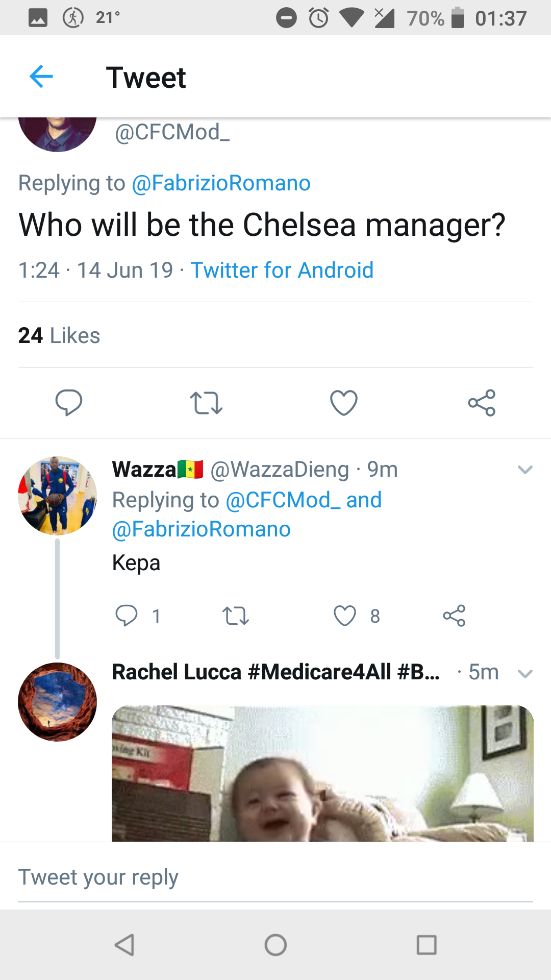Open Android recent apps square button
The image size is (551, 980).
pyautogui.click(x=427, y=945)
